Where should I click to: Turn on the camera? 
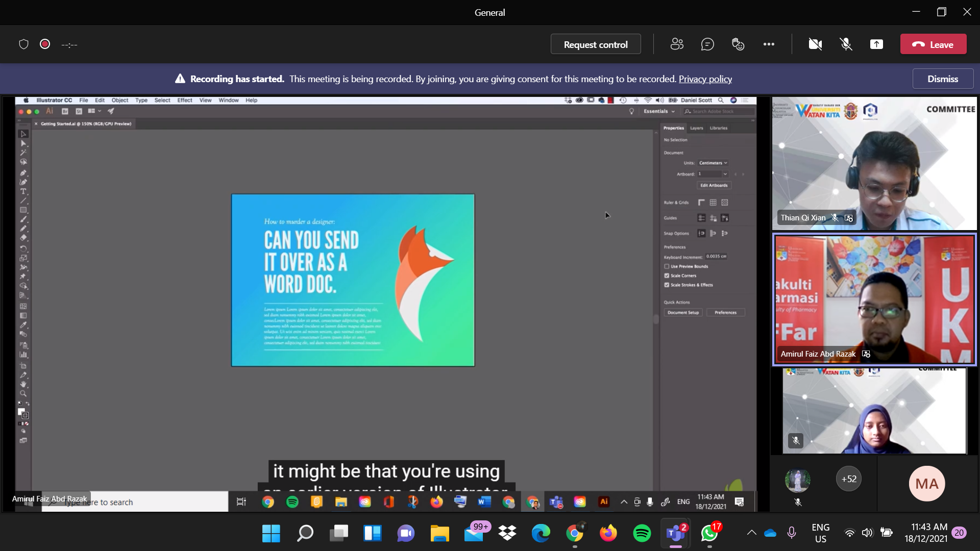(x=815, y=44)
